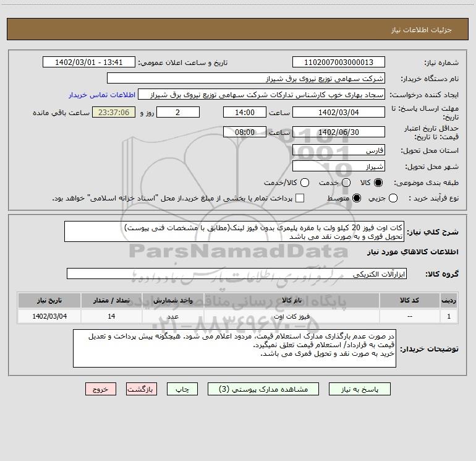Click row number cell 1
This screenshot has width=476, height=461.
(x=449, y=316)
